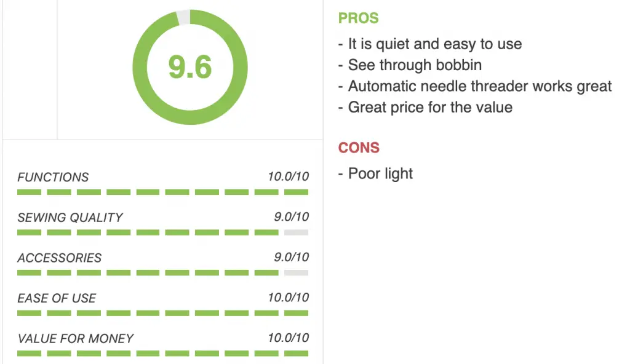Viewport: 630px width, 364px height.
Task: Click the 9.6 overall score number
Action: [189, 67]
